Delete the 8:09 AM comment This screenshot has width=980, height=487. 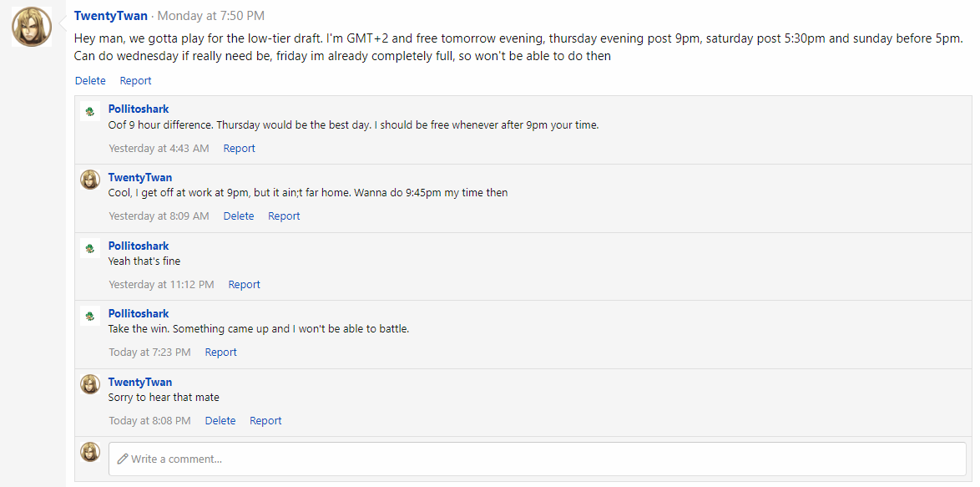click(238, 216)
